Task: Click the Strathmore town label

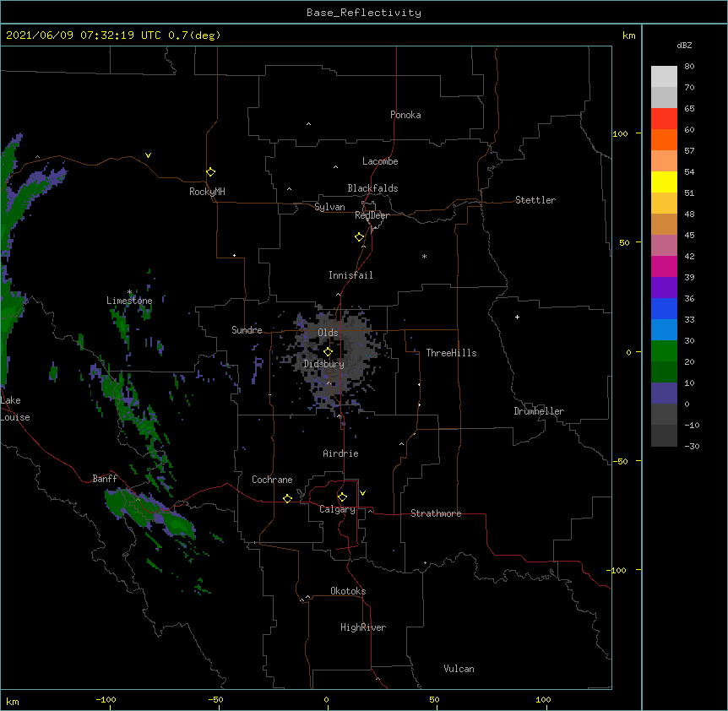Action: [436, 513]
